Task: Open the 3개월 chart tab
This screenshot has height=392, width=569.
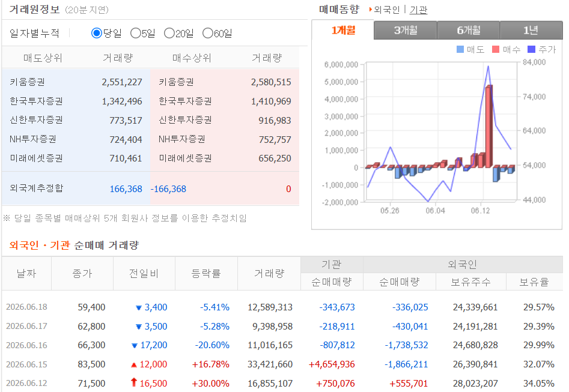Action: (x=406, y=30)
